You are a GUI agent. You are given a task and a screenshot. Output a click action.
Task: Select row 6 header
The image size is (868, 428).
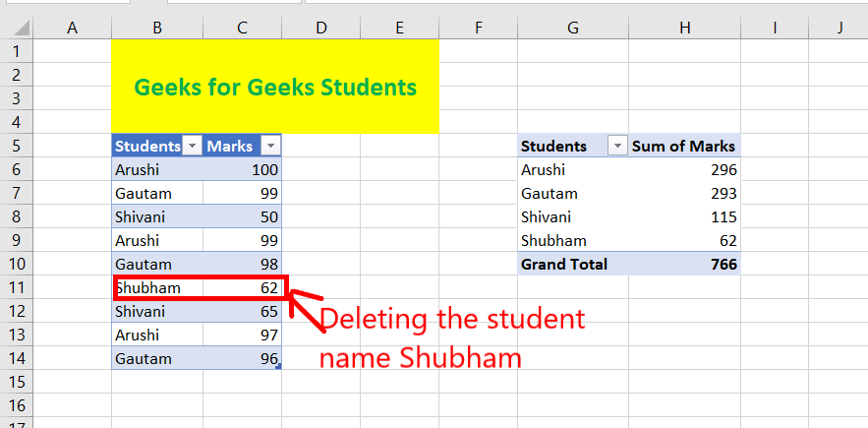pos(17,169)
